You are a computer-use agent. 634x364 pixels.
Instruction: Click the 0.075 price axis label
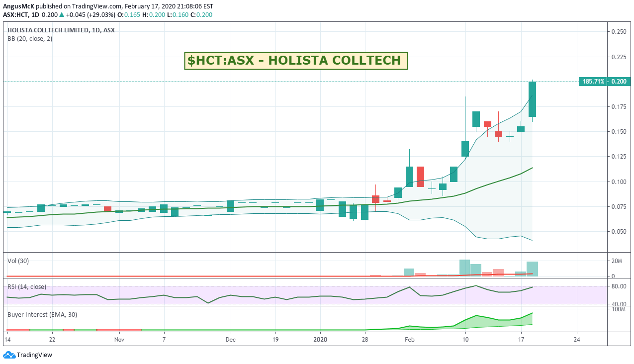tap(619, 206)
